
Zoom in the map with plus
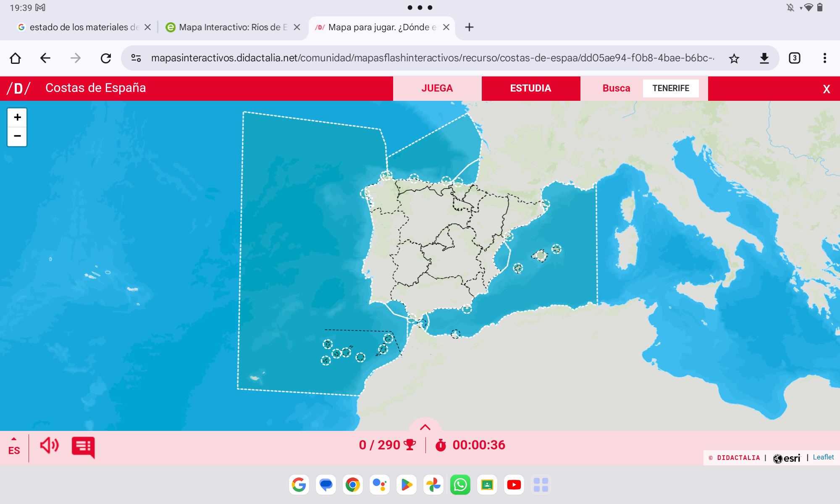click(x=17, y=117)
